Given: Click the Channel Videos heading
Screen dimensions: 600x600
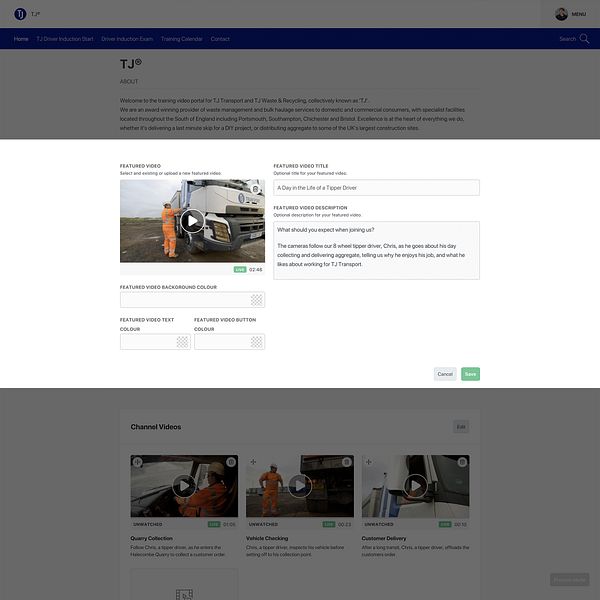Looking at the screenshot, I should [156, 427].
